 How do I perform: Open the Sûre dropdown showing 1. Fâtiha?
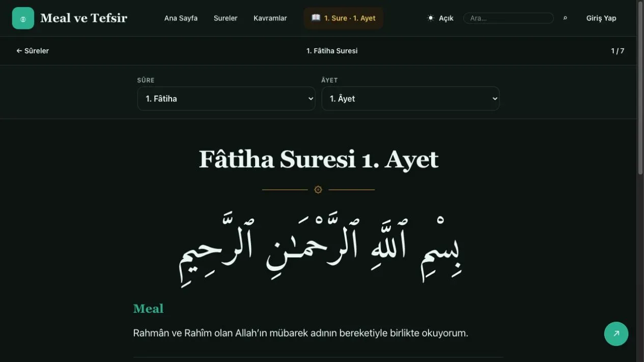coord(226,99)
